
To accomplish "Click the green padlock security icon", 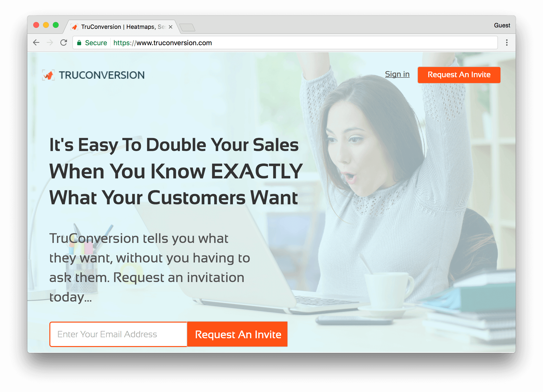I will (79, 43).
